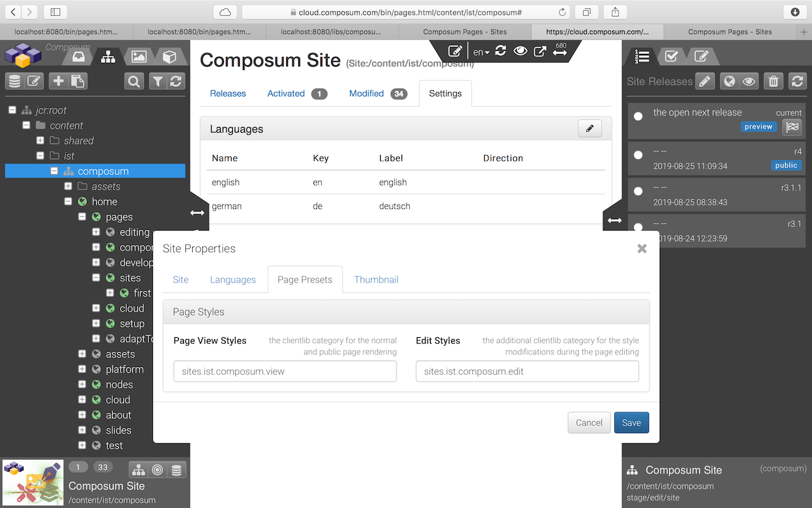Edit Languages with the pencil button
The image size is (812, 508).
coord(590,128)
